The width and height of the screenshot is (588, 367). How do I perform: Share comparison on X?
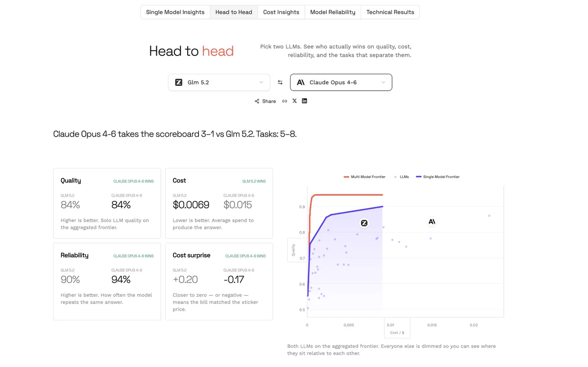click(294, 101)
